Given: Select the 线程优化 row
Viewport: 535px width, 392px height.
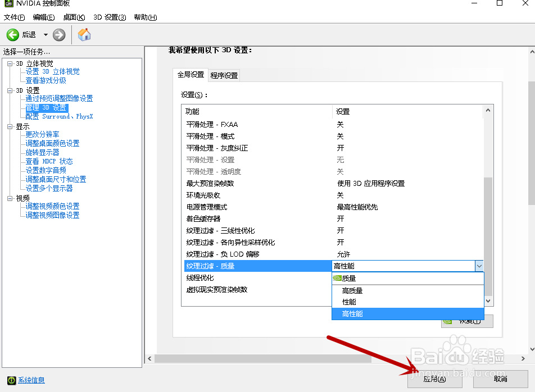Looking at the screenshot, I should (x=258, y=278).
